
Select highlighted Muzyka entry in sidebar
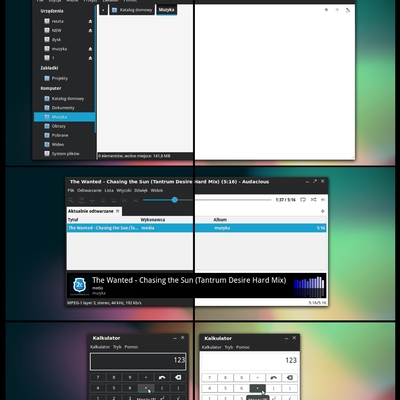click(x=64, y=117)
